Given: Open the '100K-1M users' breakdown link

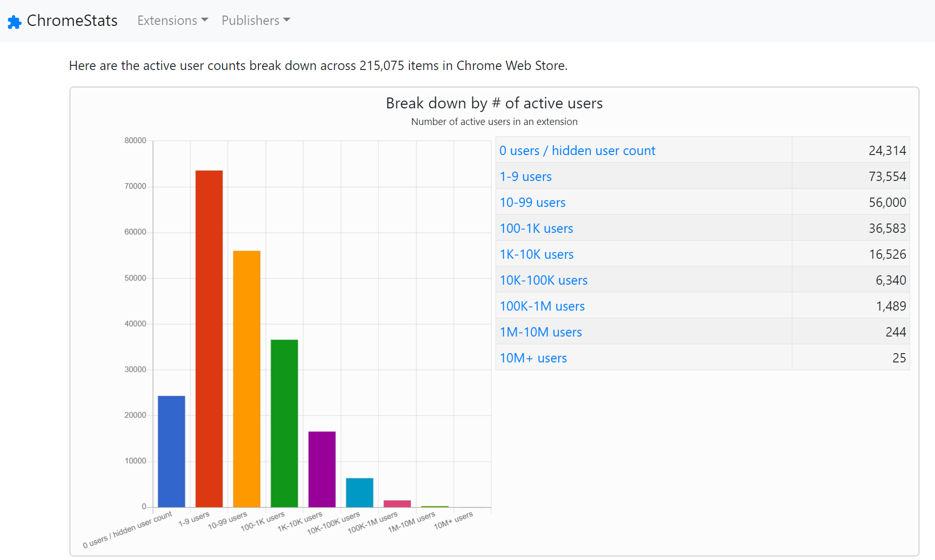Looking at the screenshot, I should pyautogui.click(x=542, y=306).
